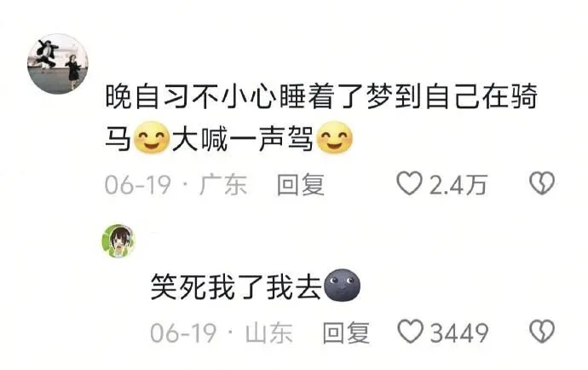Click the smiling emoji after 大喊一声驾
The width and height of the screenshot is (588, 370).
tap(335, 138)
